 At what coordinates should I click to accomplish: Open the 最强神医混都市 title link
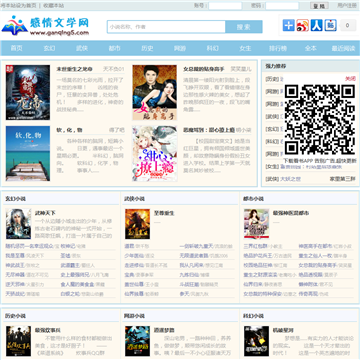(291, 213)
